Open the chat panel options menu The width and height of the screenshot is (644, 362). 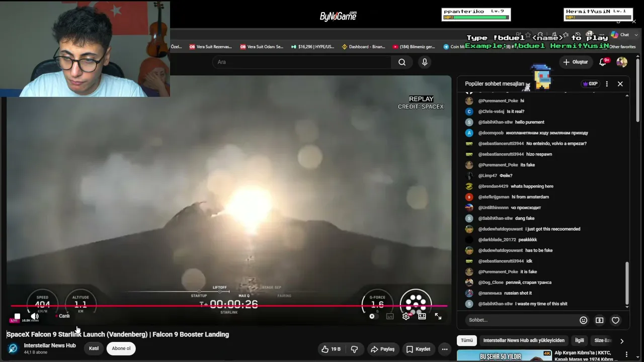[x=607, y=84]
